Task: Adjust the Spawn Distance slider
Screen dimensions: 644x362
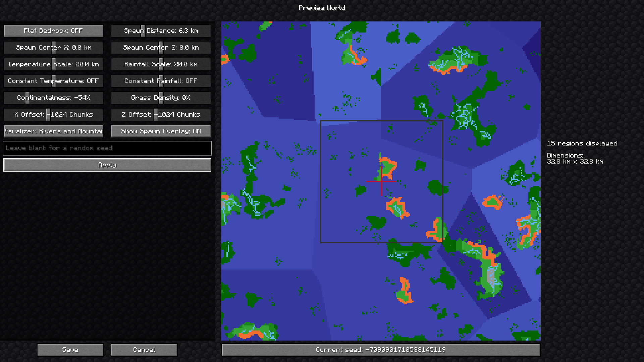Action: pyautogui.click(x=142, y=31)
